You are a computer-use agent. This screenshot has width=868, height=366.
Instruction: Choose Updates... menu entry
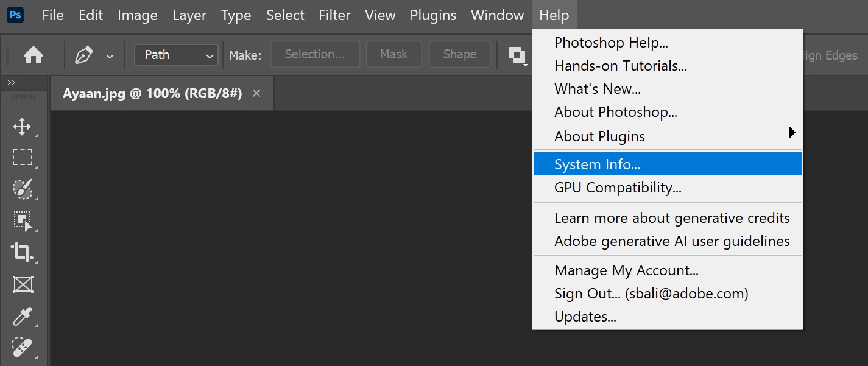[668, 317]
